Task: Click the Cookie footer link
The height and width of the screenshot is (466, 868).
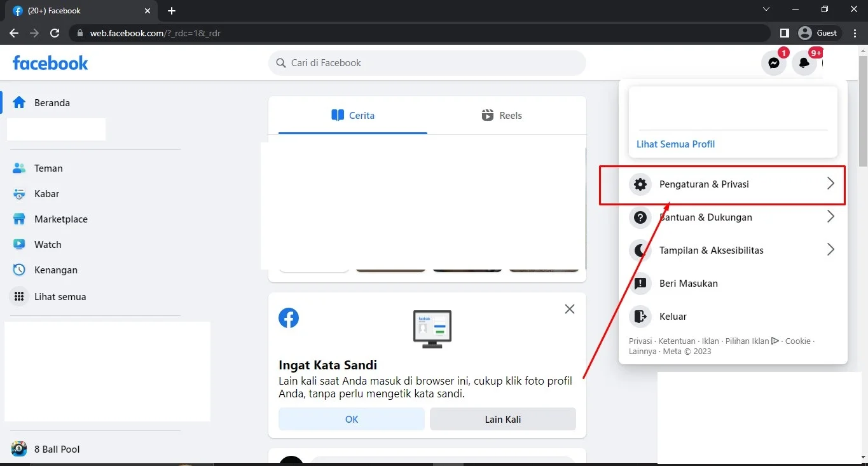Action: pyautogui.click(x=798, y=341)
